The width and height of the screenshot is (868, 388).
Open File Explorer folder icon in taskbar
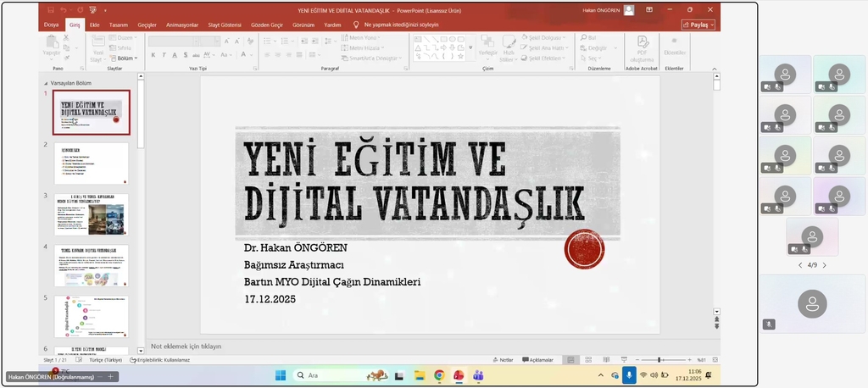[420, 375]
